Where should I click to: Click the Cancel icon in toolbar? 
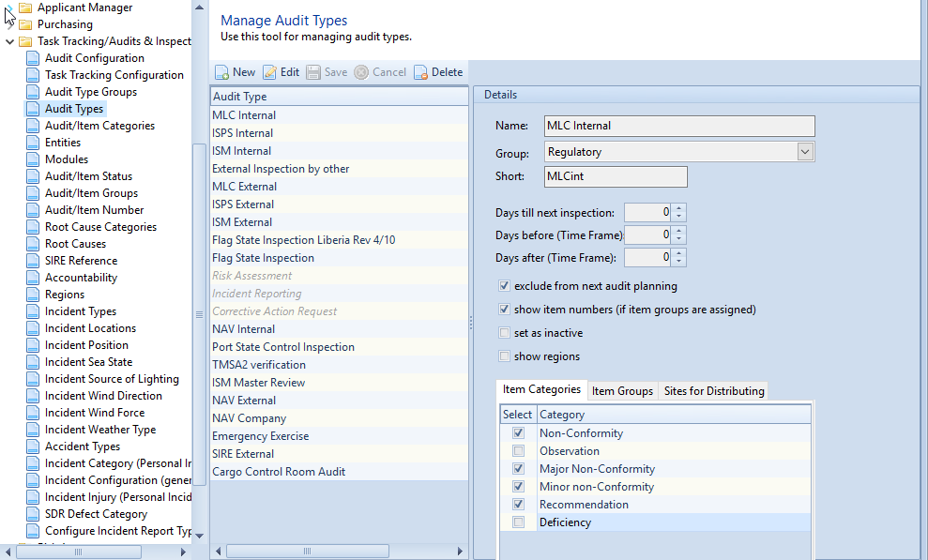click(x=361, y=72)
